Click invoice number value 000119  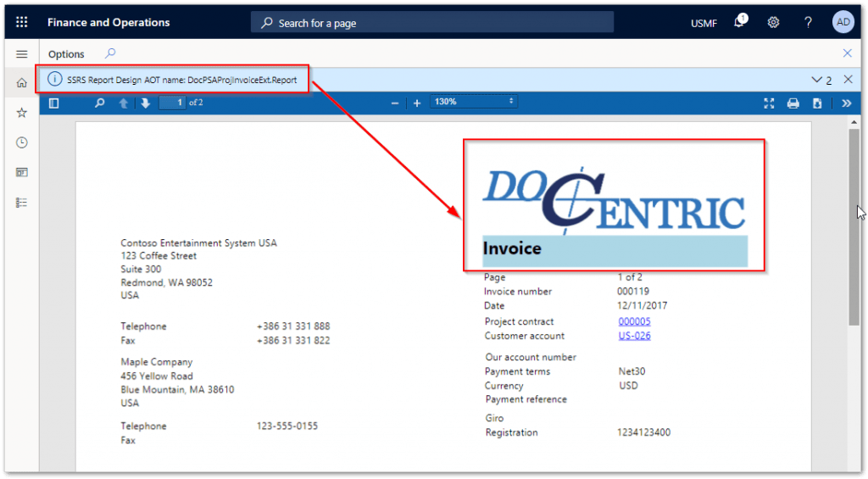[633, 292]
